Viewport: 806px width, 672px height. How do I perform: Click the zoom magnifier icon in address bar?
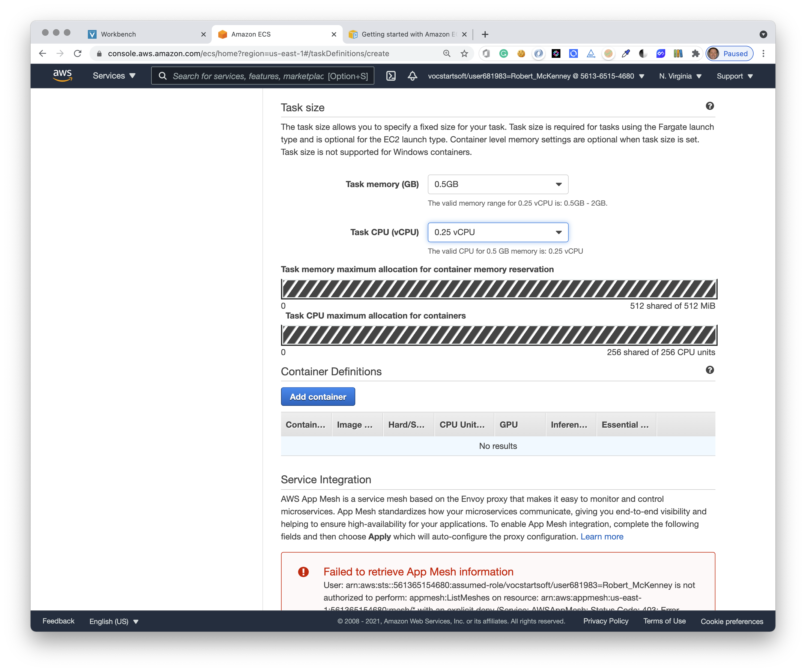[x=447, y=54]
